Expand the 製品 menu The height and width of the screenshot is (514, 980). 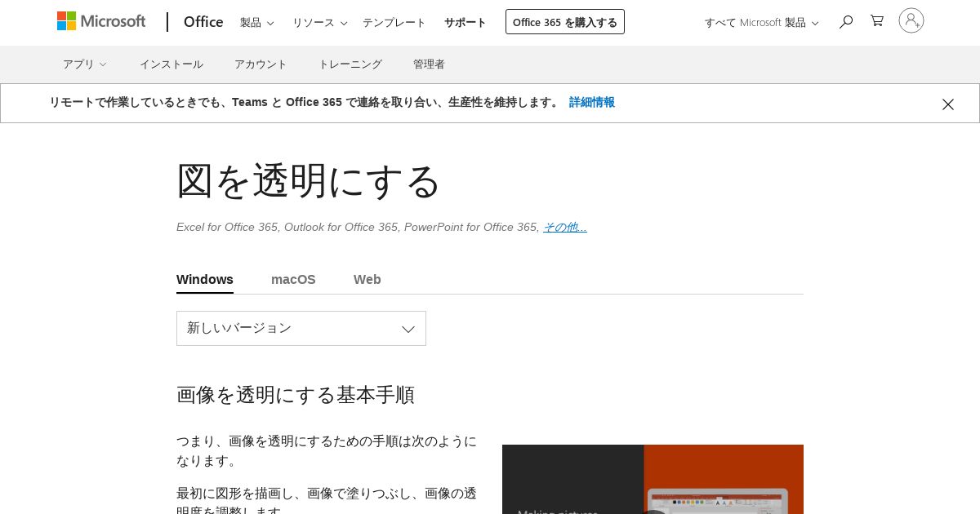tap(256, 23)
